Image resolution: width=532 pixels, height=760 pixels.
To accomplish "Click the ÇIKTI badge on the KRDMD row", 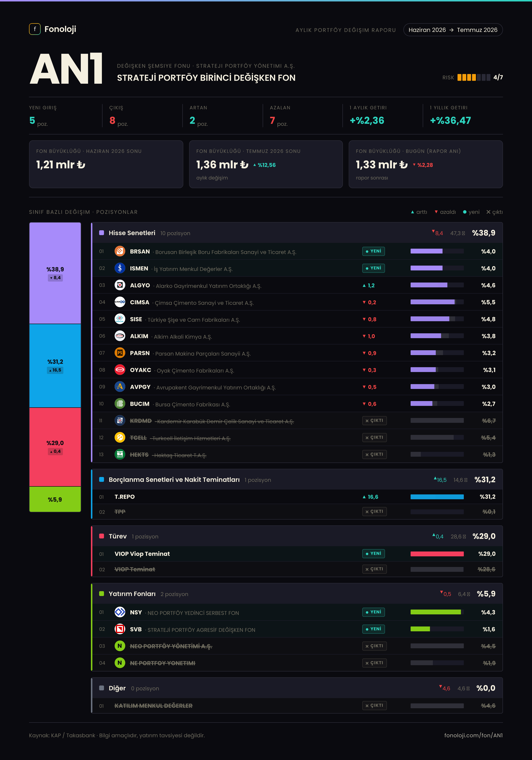I will pos(374,421).
